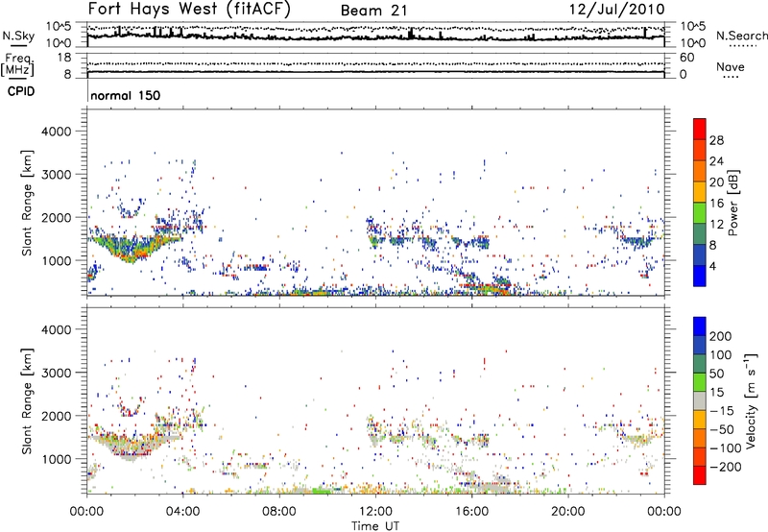
Task: Click the '200' Velocity color bar label
Action: point(721,336)
